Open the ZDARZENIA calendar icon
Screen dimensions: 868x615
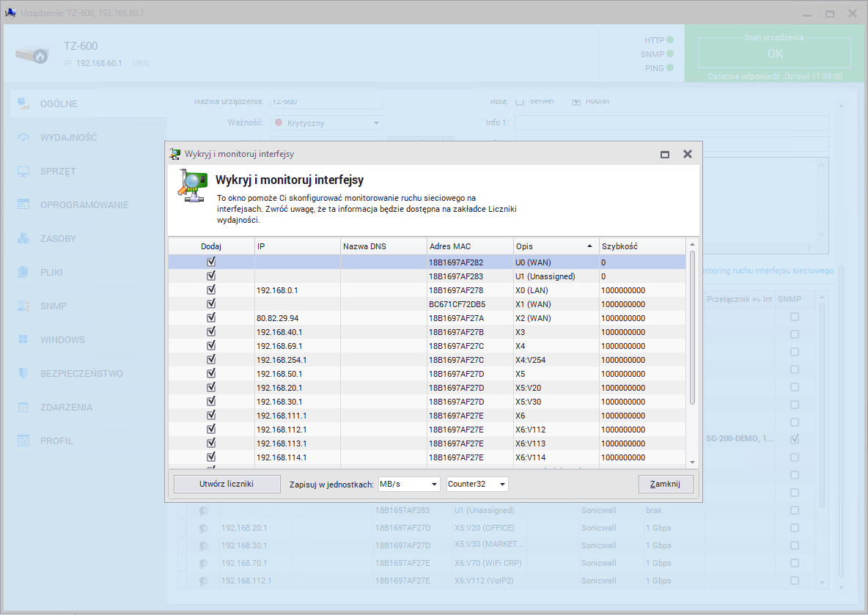(x=23, y=407)
